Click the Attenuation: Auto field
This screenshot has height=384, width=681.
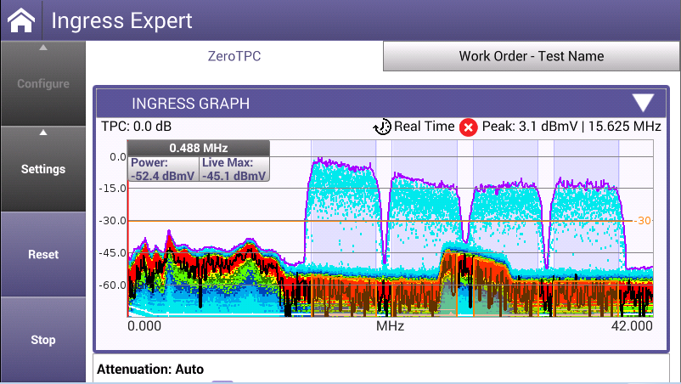click(x=150, y=369)
